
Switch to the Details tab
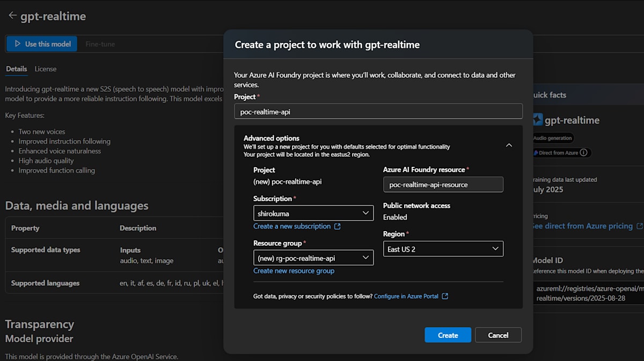point(16,69)
